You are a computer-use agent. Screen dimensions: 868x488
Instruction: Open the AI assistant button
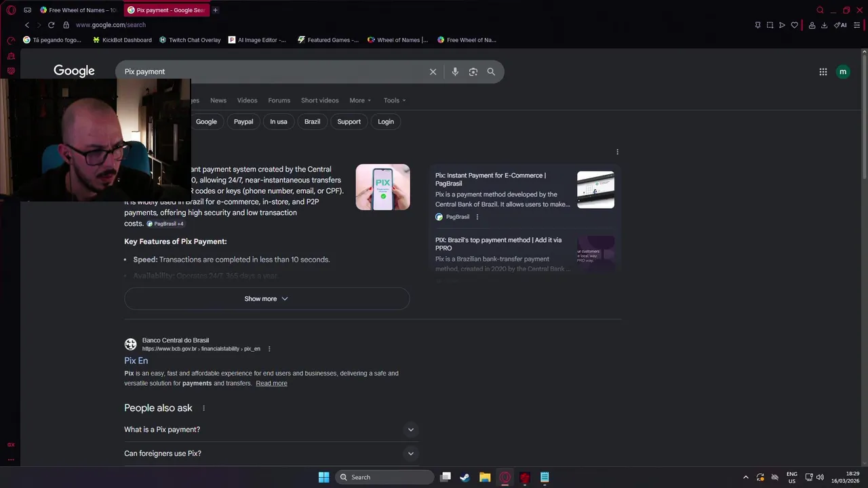pos(840,25)
